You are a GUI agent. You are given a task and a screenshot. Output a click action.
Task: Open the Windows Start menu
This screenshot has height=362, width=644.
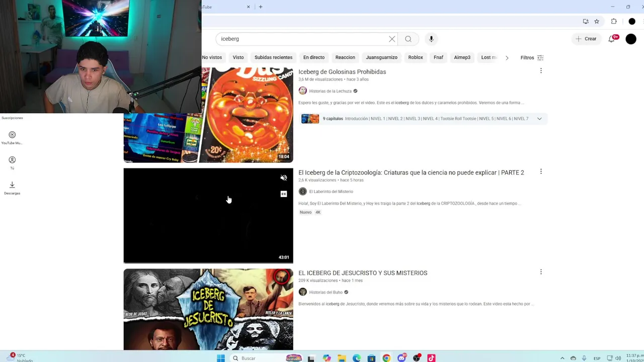click(220, 358)
